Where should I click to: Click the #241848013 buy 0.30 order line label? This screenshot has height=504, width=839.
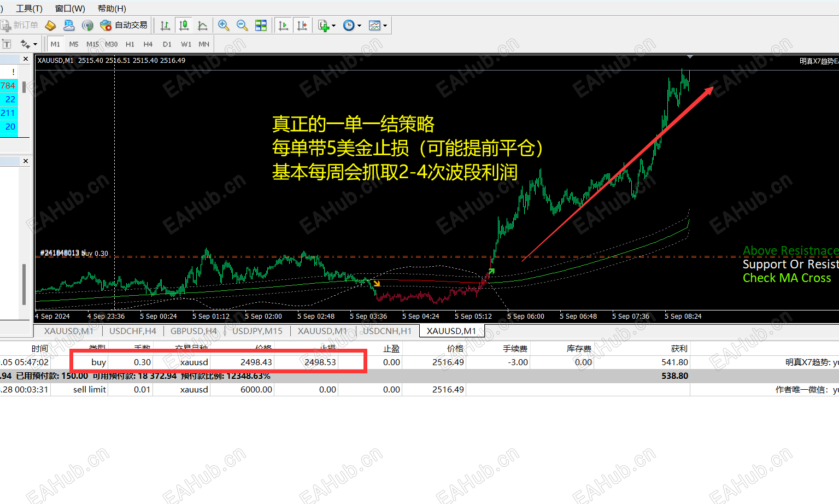(74, 253)
